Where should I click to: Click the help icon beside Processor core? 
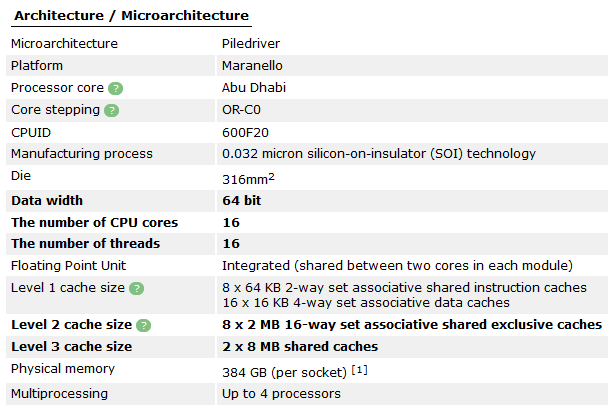point(116,88)
